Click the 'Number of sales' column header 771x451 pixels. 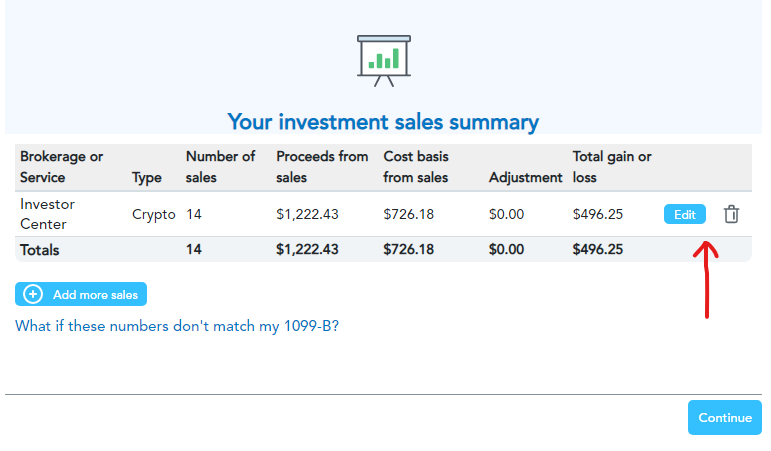pyautogui.click(x=220, y=167)
